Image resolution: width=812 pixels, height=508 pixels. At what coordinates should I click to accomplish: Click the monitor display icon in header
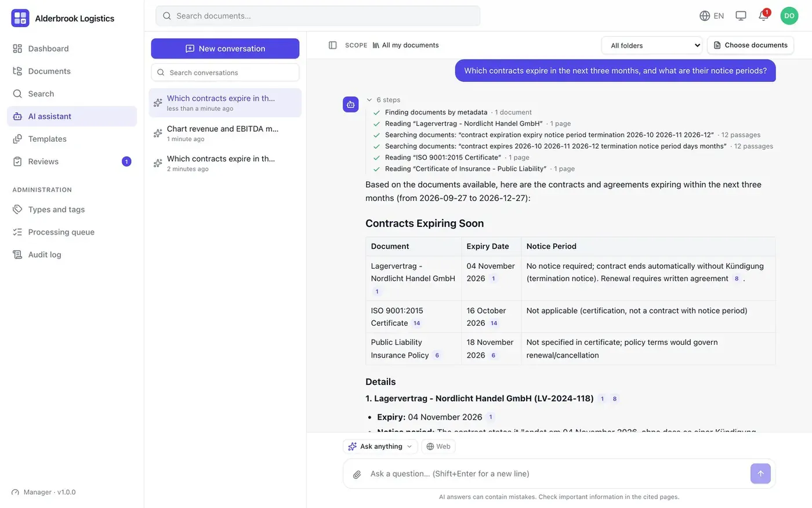point(741,16)
